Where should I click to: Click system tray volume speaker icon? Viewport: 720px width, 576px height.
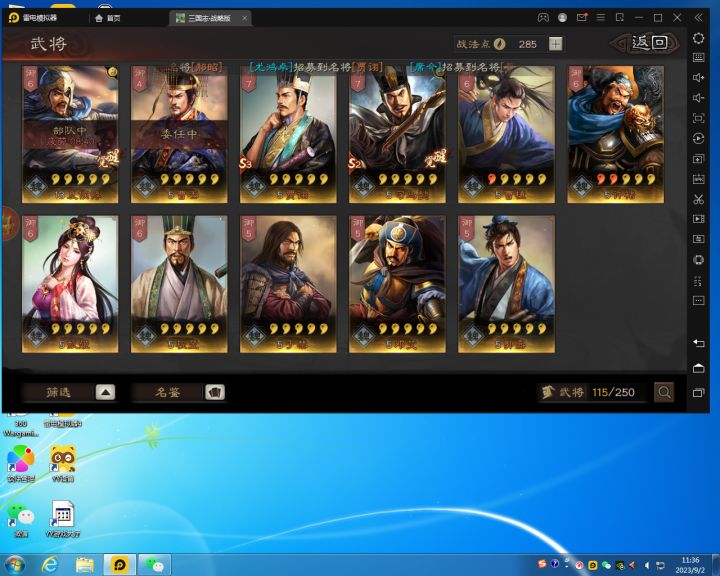(647, 565)
